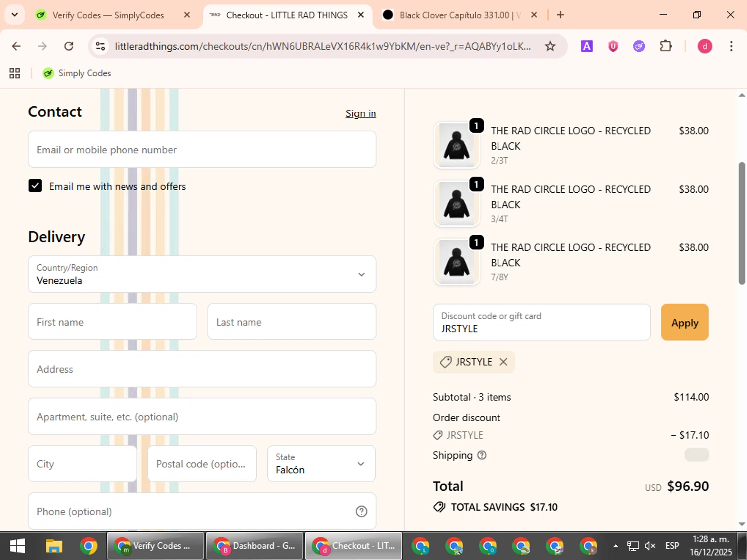Screen dimensions: 747x560
Task: Click the Apartment, suite, etc. field
Action: [x=202, y=416]
